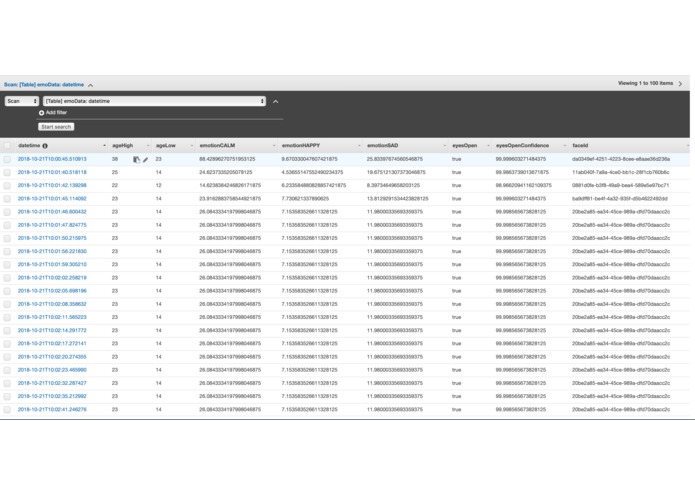
Task: Select faceId starting with 11ab040f
Action: click(621, 172)
